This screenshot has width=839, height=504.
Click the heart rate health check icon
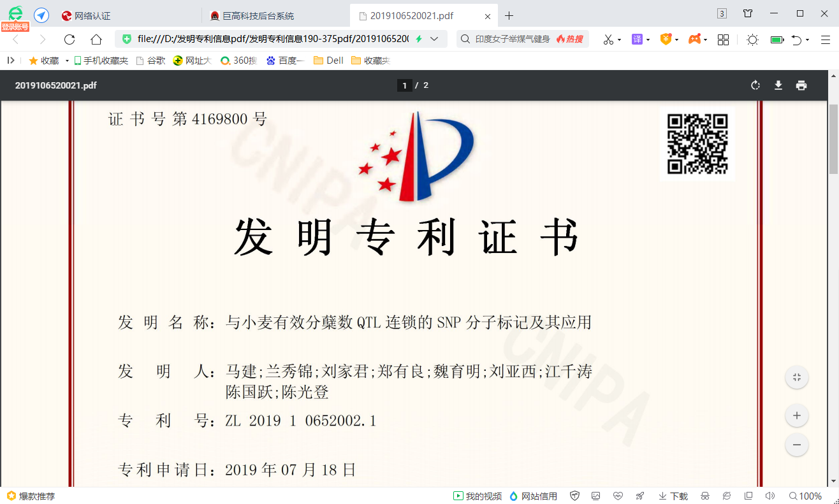point(618,496)
